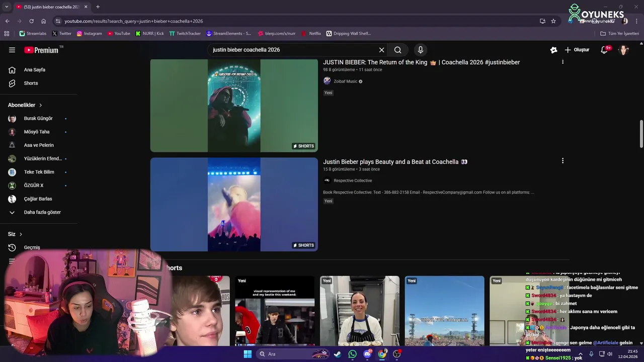Click the browser home button

point(43,21)
